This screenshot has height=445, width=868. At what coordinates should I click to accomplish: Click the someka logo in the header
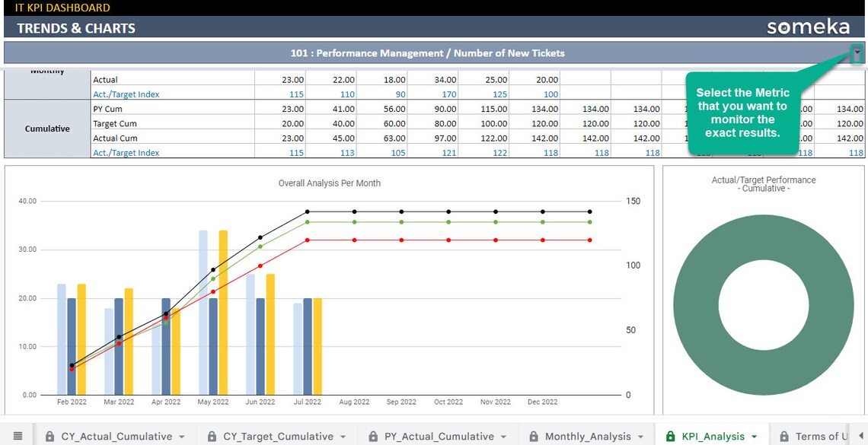808,27
